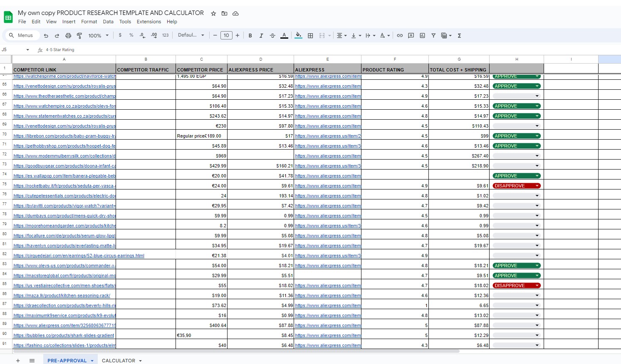The width and height of the screenshot is (621, 364).
Task: Click the font size input field
Action: pyautogui.click(x=226, y=36)
